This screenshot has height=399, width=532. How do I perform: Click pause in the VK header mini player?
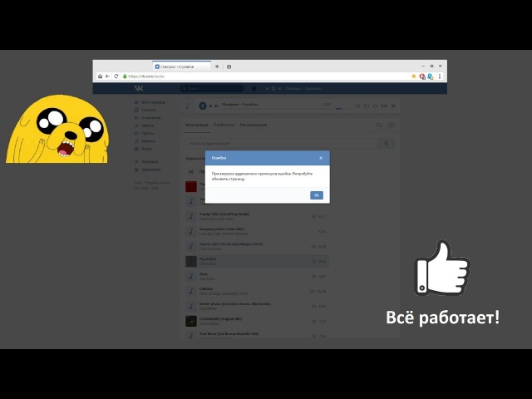tap(273, 89)
